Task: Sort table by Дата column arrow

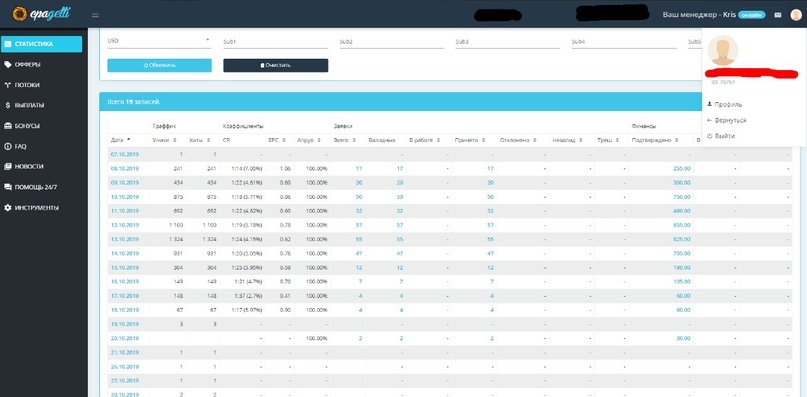Action: point(128,140)
